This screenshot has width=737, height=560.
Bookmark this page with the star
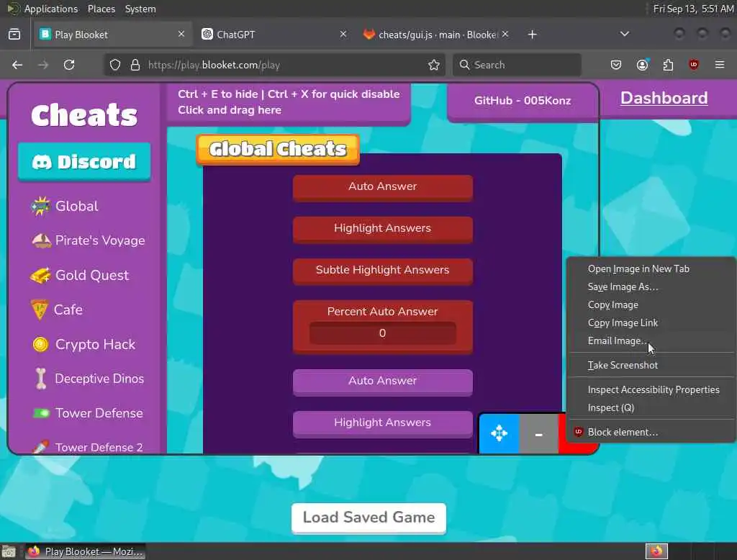pos(434,65)
